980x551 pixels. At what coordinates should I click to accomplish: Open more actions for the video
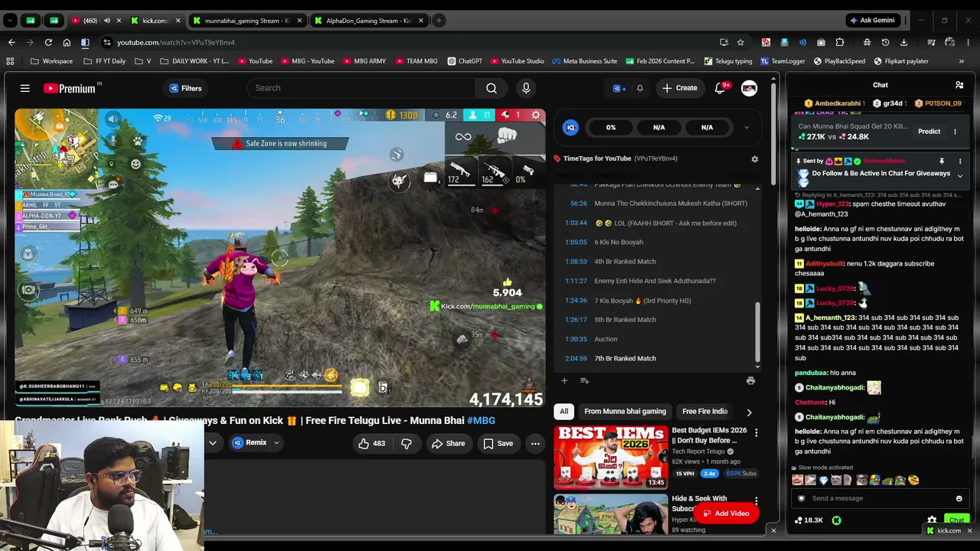(x=535, y=443)
